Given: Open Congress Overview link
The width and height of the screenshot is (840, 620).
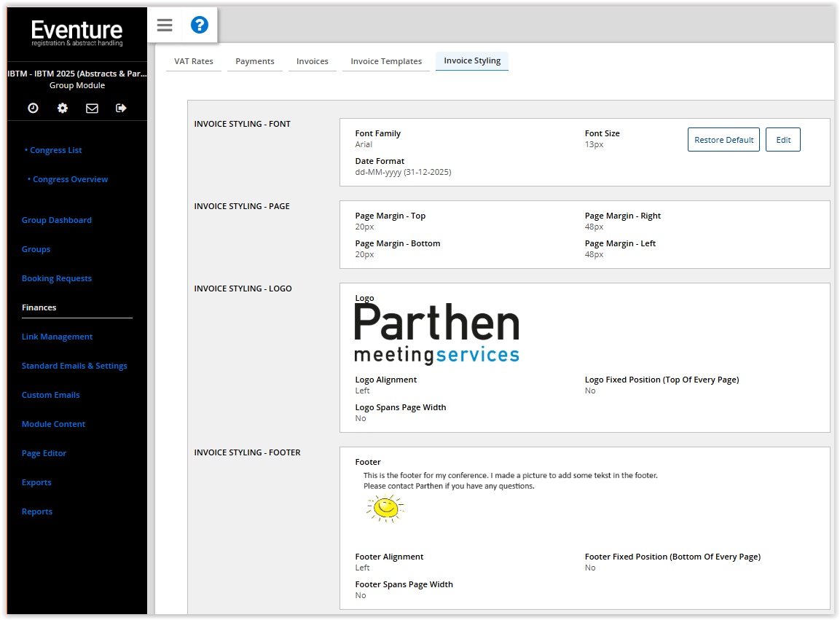Looking at the screenshot, I should click(x=70, y=179).
